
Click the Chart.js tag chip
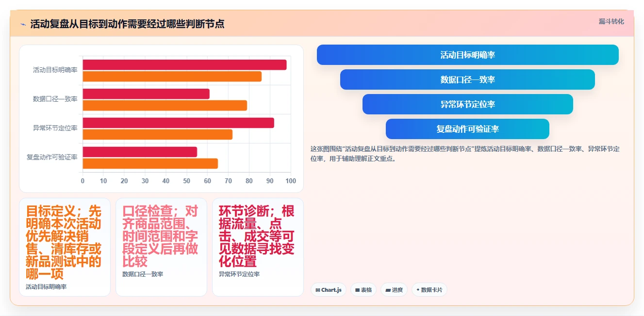(x=329, y=290)
